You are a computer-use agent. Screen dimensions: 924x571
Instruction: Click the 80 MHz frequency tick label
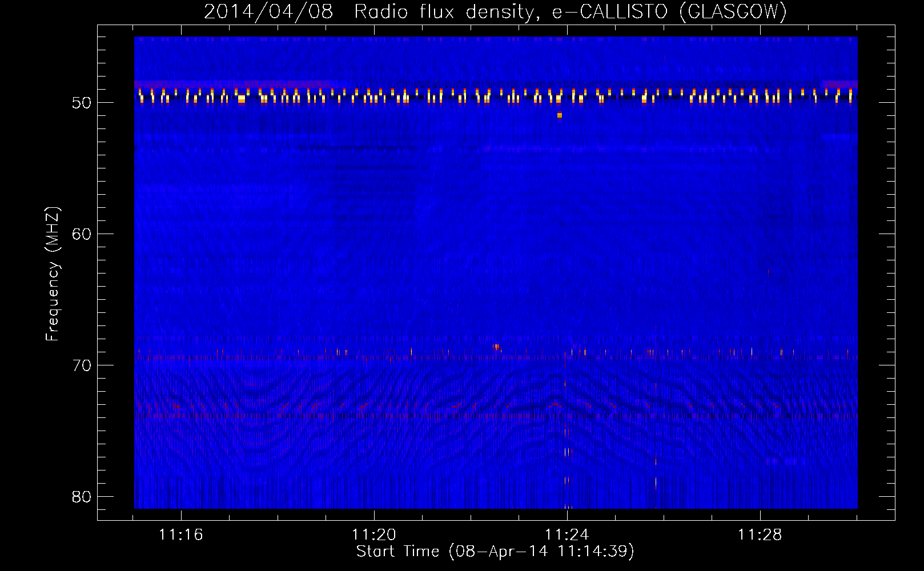(82, 497)
